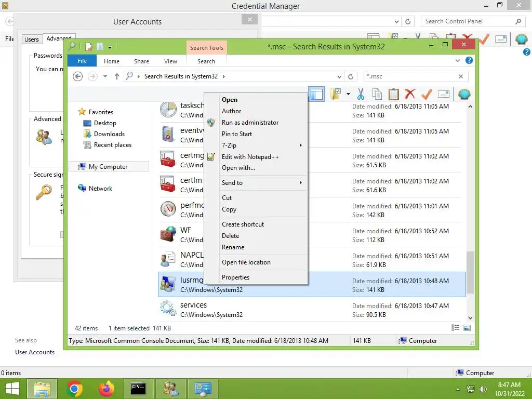The image size is (532, 399).
Task: Open the Share ribbon tab
Action: [141, 61]
